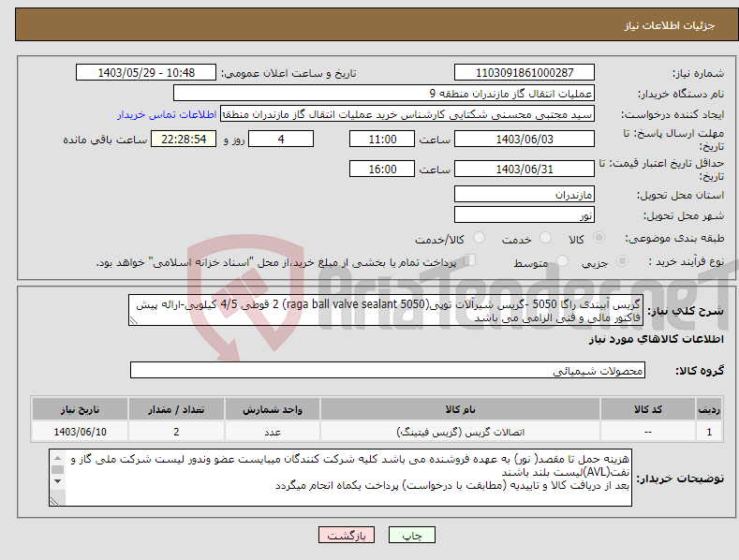Click the unit cell عدد
The height and width of the screenshot is (560, 739).
click(273, 432)
